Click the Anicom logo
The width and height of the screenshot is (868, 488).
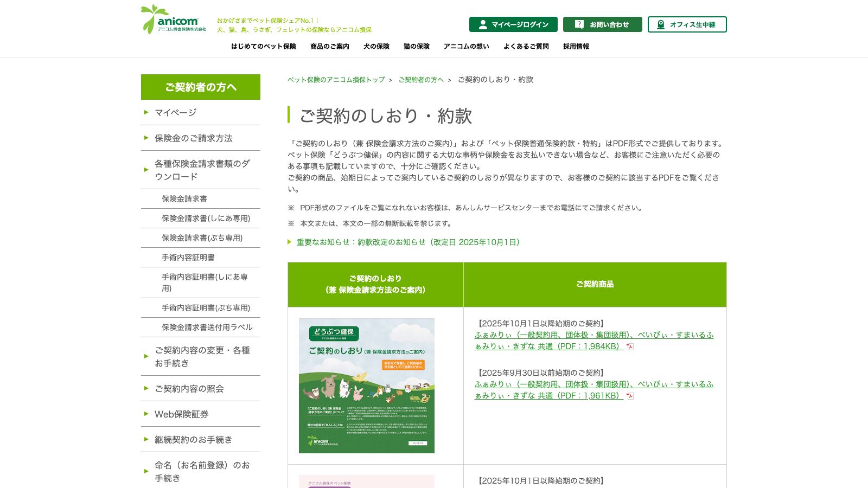[174, 20]
